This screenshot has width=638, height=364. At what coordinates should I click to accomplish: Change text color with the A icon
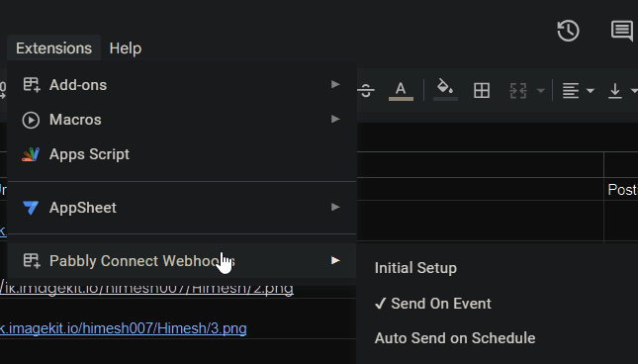(401, 90)
